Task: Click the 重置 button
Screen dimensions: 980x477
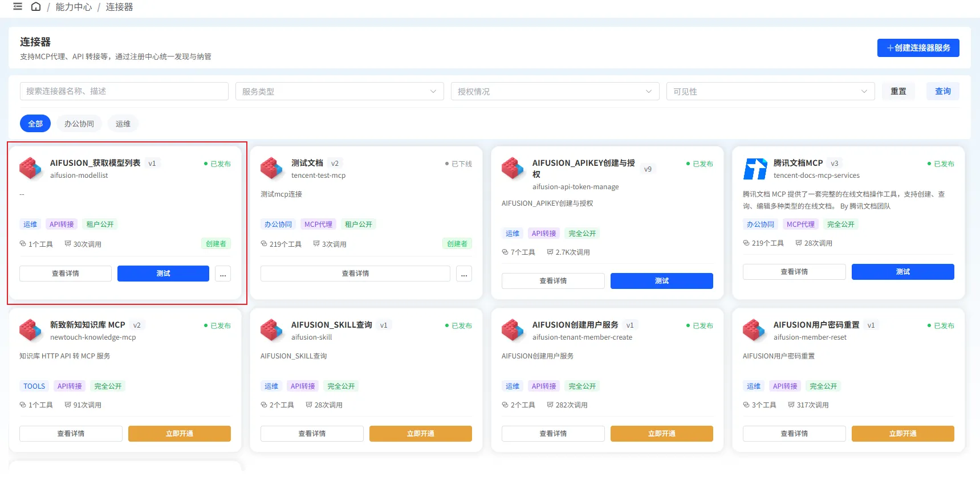Action: (898, 91)
